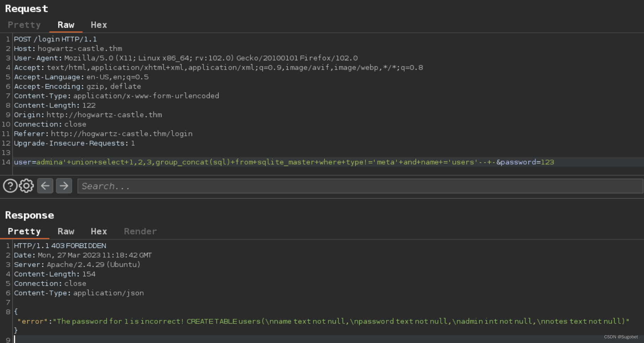Click the Content-Length: 154 response header

click(x=55, y=274)
